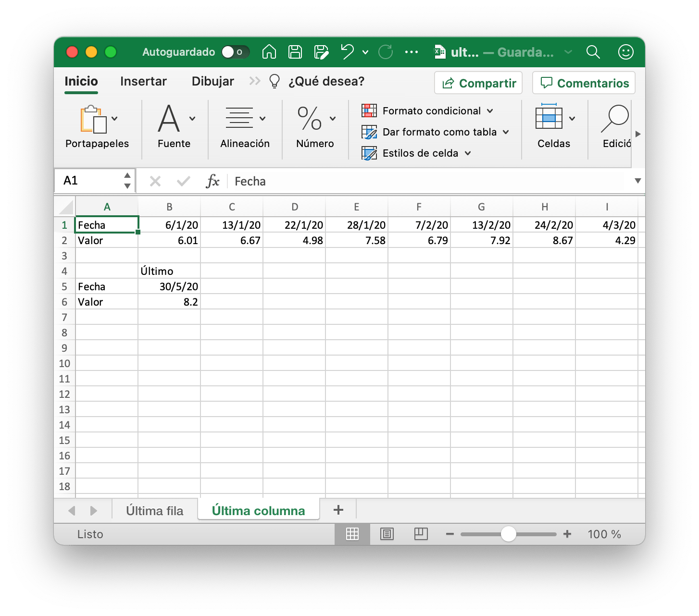This screenshot has height=616, width=699.
Task: Switch to Última fila sheet tab
Action: tap(155, 510)
